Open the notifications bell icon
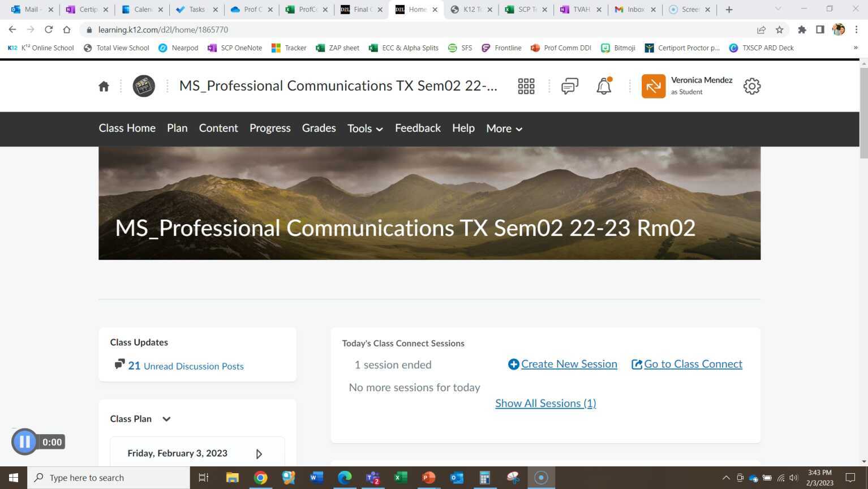This screenshot has height=489, width=868. click(603, 85)
